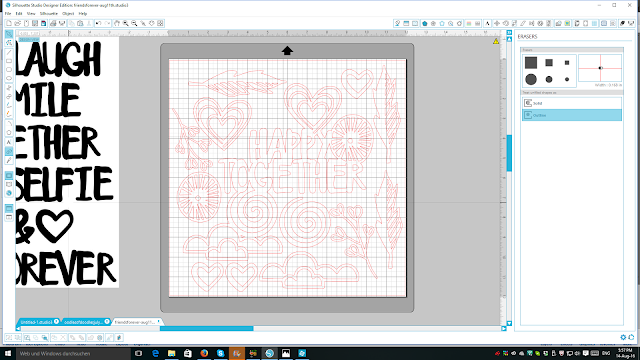The width and height of the screenshot is (640, 360).
Task: Adjust eraser width in the crosshair preview
Action: click(600, 68)
